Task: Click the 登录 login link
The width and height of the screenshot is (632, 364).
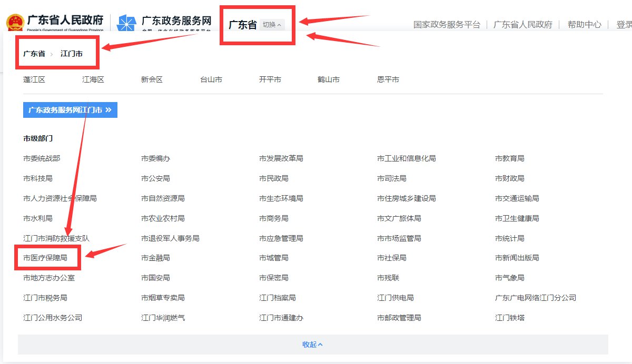Action: coord(624,25)
